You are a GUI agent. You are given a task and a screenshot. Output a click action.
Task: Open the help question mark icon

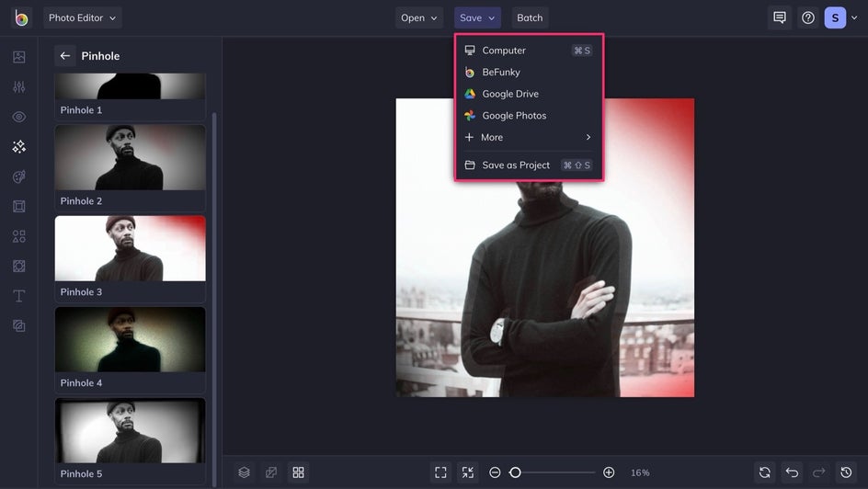(x=808, y=17)
